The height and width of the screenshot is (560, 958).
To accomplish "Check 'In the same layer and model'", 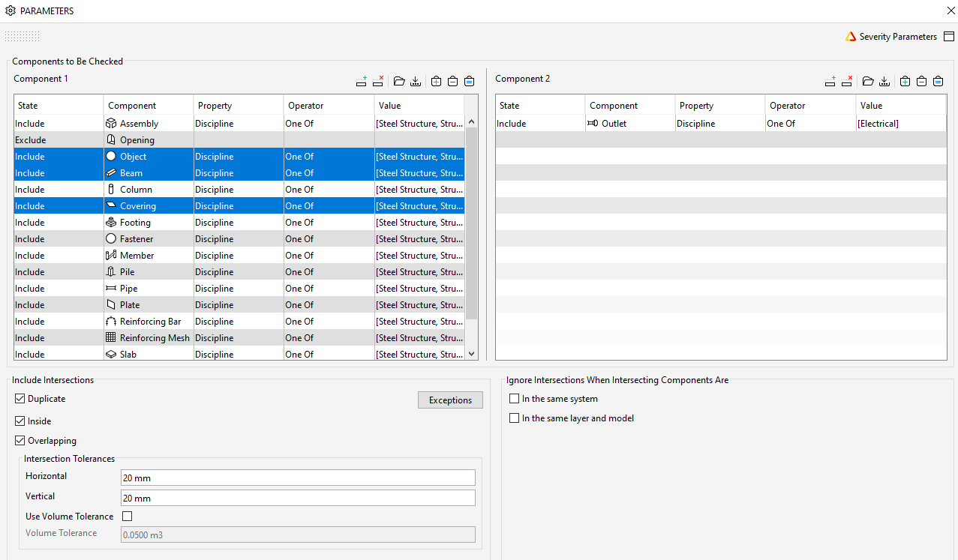I will click(514, 418).
